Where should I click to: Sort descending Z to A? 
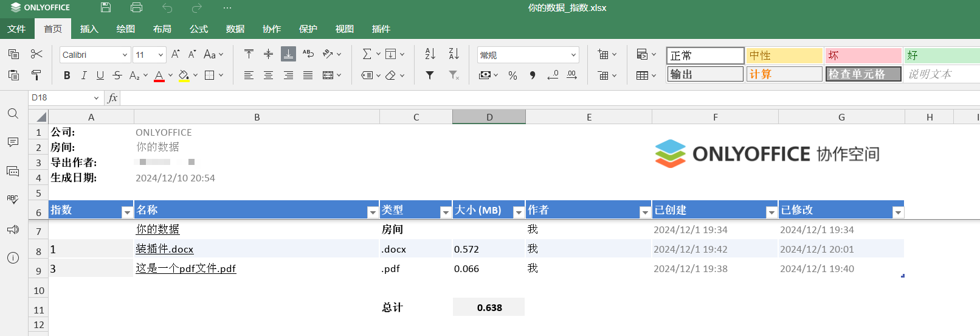454,54
